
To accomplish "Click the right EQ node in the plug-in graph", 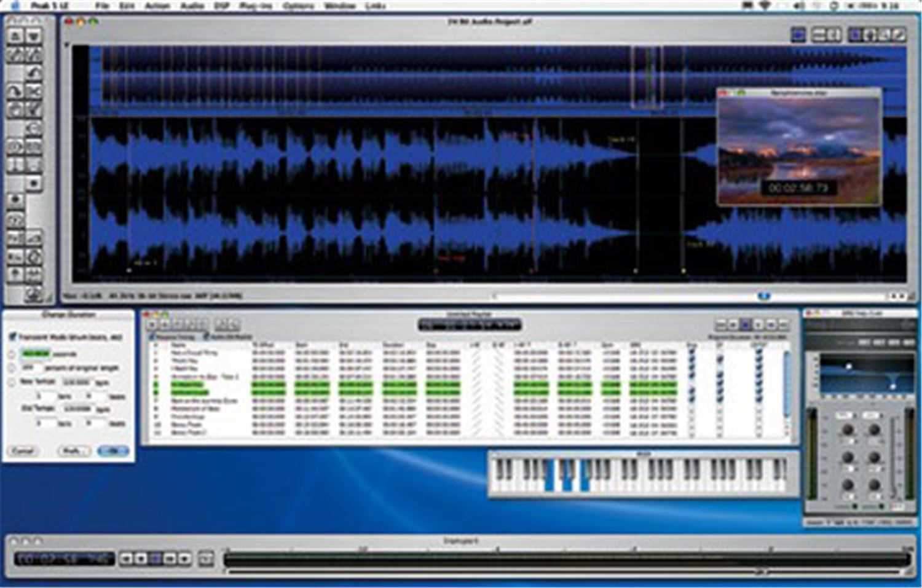I will pyautogui.click(x=892, y=385).
